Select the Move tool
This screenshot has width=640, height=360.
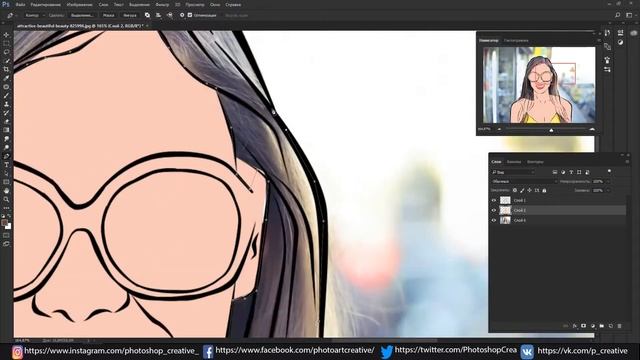click(x=6, y=35)
